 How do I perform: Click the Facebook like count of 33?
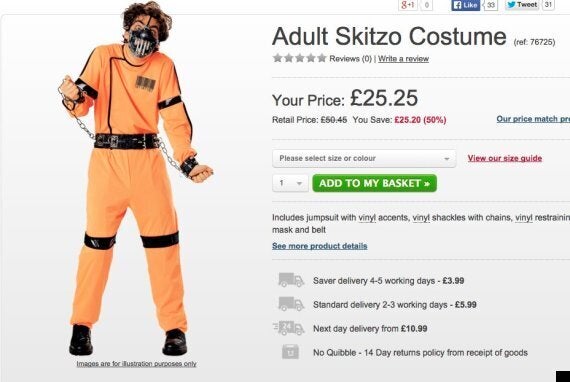coord(490,5)
